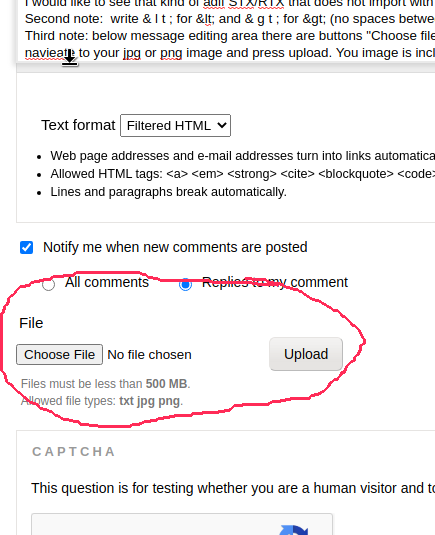Click inside the message editing text area
Image resolution: width=435 pixels, height=535 pixels.
[x=225, y=31]
